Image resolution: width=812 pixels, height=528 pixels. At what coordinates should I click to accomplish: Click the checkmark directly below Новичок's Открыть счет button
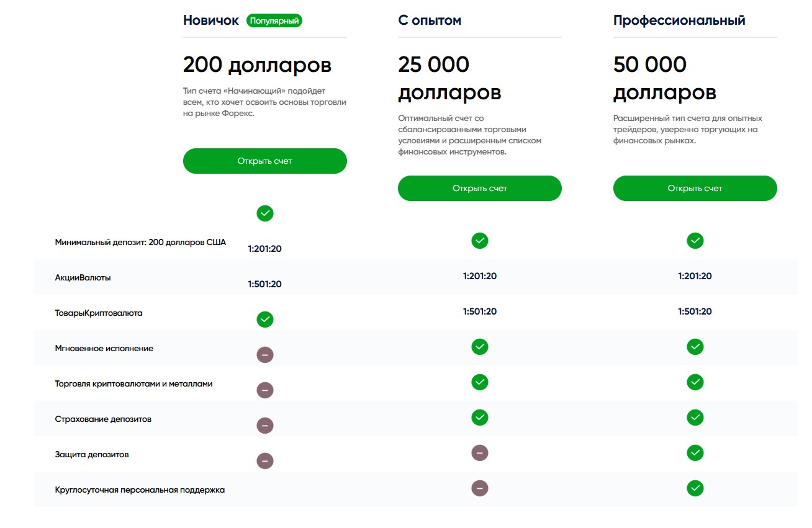click(265, 213)
